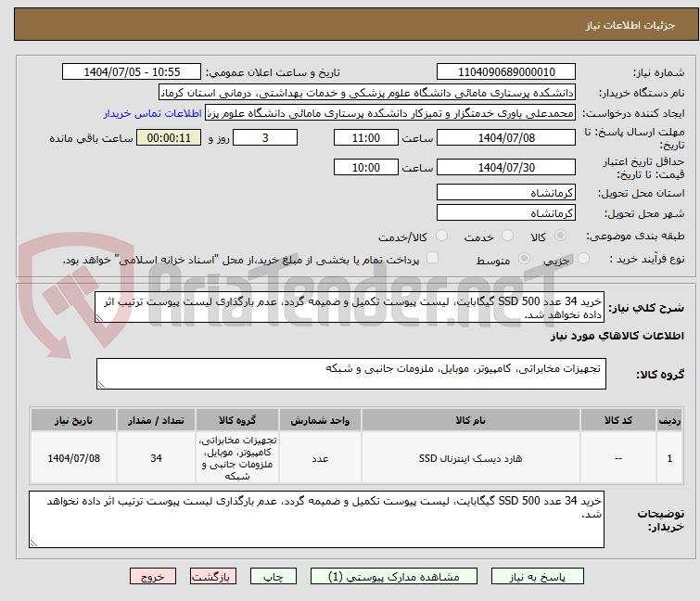The height and width of the screenshot is (601, 700).
Task: Click the شرح کلی نیاز description box
Action: point(350,307)
